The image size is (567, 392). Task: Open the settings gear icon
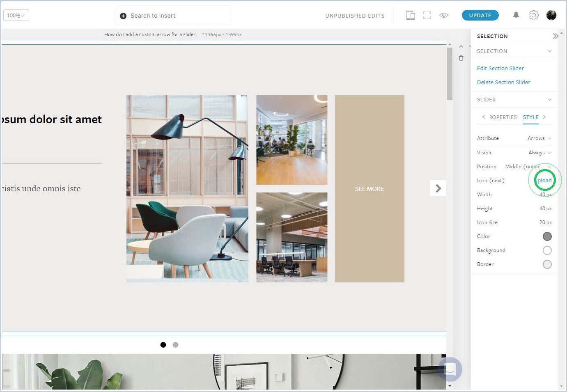click(533, 15)
